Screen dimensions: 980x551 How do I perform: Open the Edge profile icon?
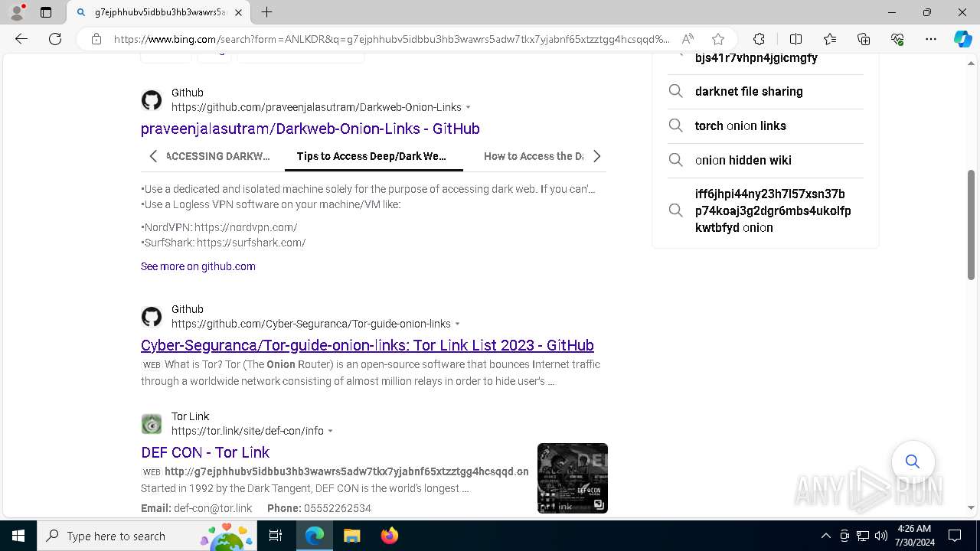17,12
